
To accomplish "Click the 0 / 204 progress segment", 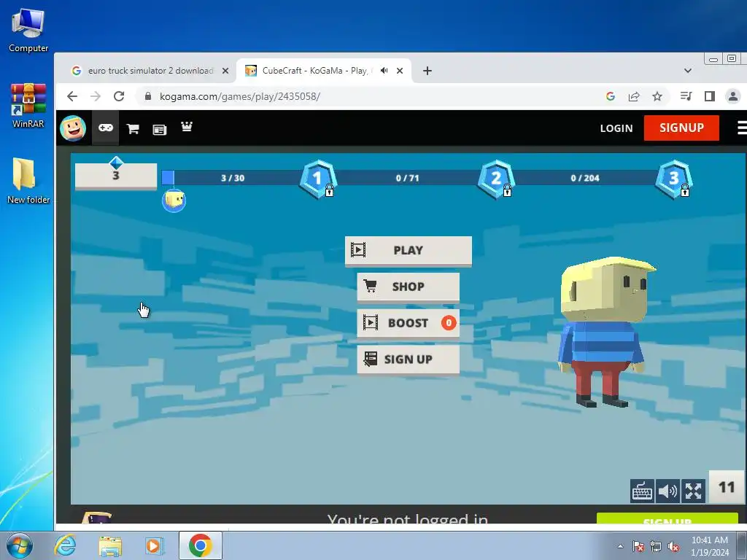I will [585, 178].
